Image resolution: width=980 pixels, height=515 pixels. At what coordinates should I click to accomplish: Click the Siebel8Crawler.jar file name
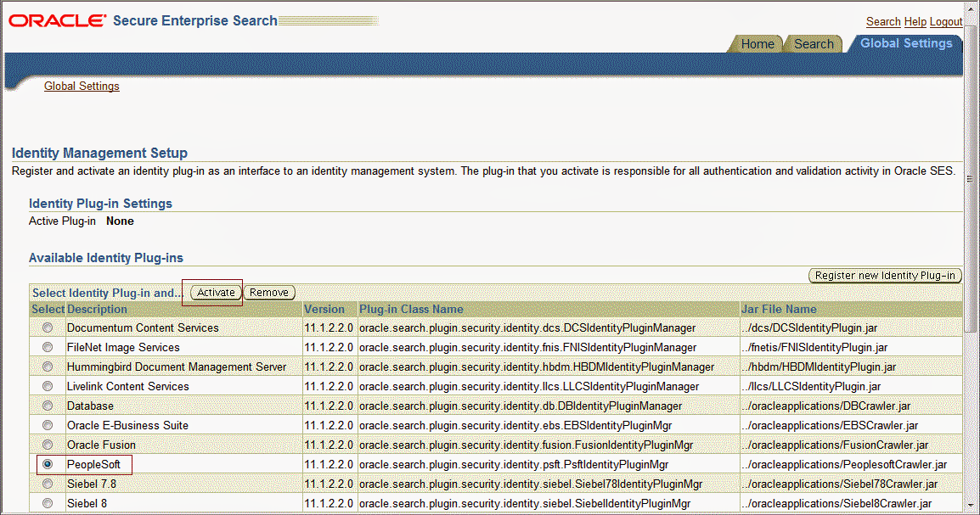836,503
